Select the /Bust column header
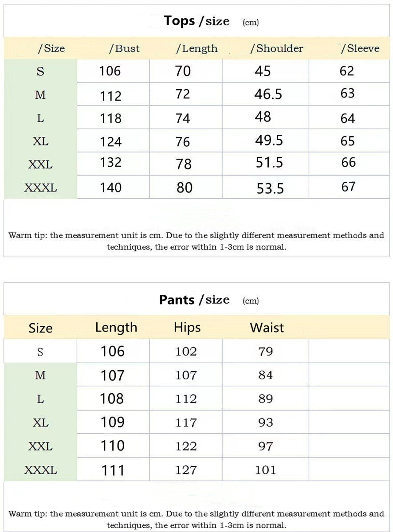Viewport: 393px width, 532px height. [x=124, y=49]
